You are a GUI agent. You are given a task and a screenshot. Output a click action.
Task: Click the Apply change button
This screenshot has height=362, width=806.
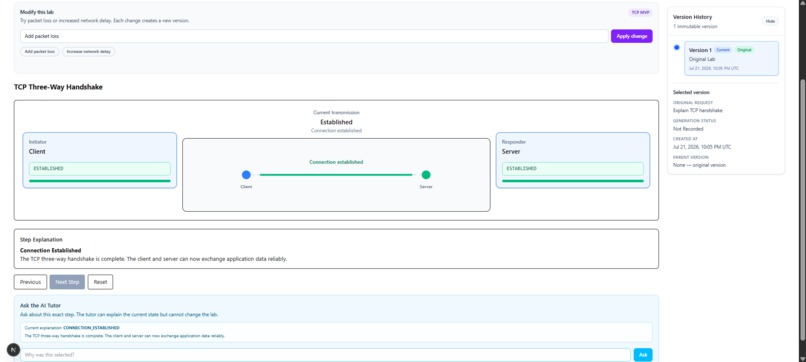(x=631, y=36)
